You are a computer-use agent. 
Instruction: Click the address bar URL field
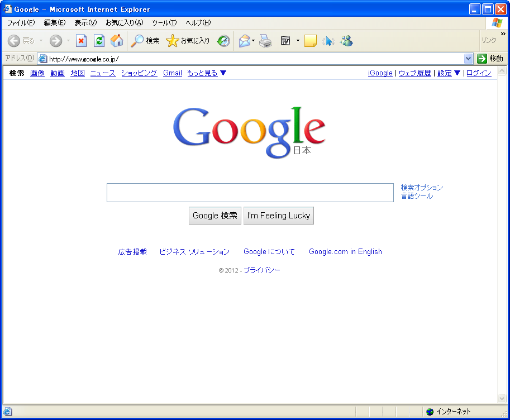[x=255, y=59]
